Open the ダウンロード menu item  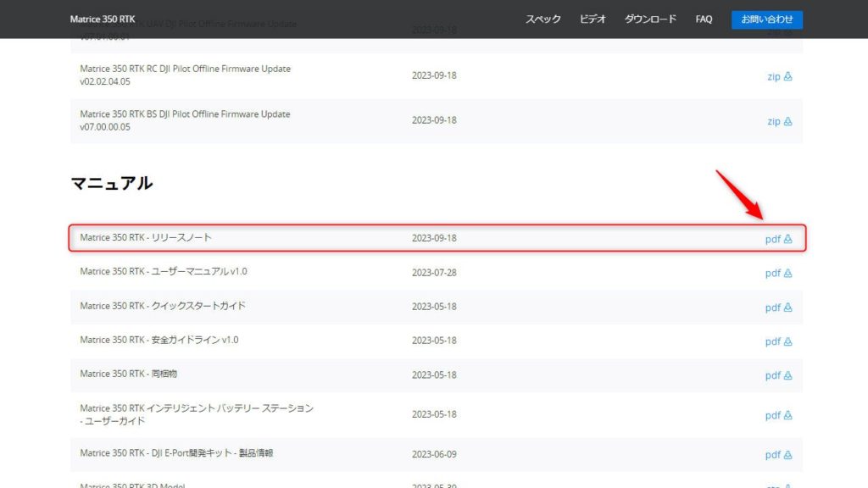tap(650, 19)
